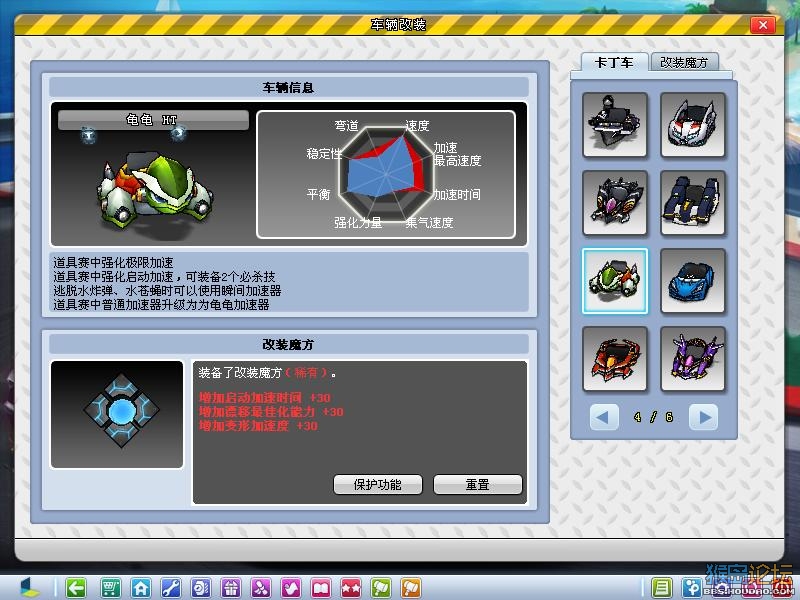800x600 pixels.
Task: Click the green back arrow icon
Action: pyautogui.click(x=76, y=588)
